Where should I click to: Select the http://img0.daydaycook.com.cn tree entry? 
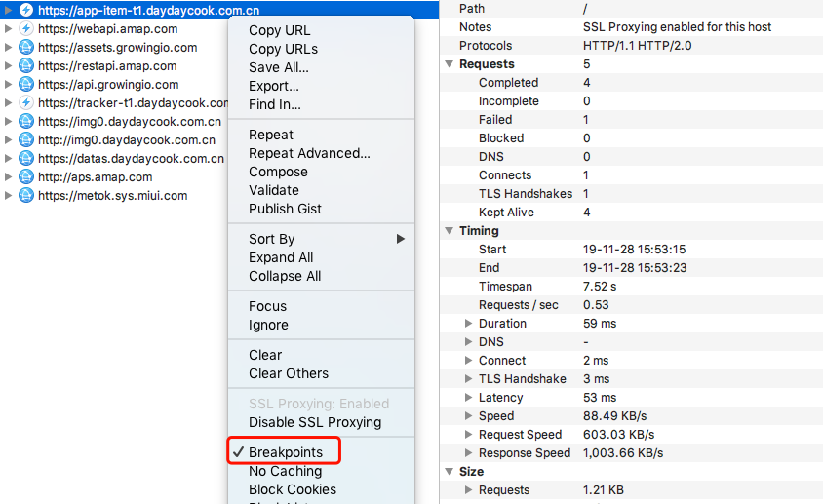tap(126, 139)
